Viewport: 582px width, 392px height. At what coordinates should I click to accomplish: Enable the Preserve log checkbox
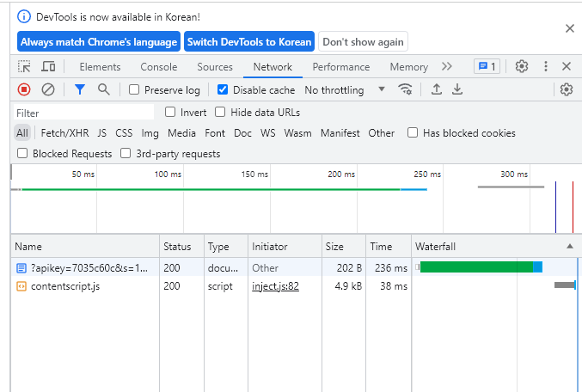pos(134,89)
